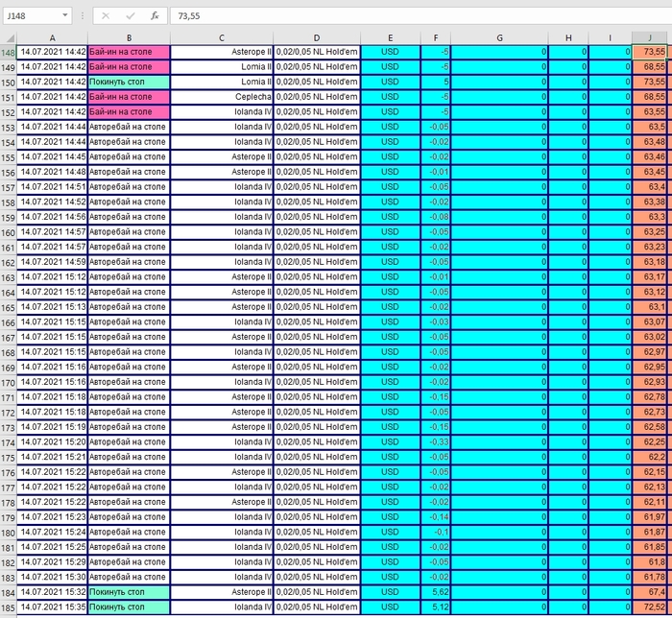
Task: Select column B header
Action: pyautogui.click(x=129, y=38)
